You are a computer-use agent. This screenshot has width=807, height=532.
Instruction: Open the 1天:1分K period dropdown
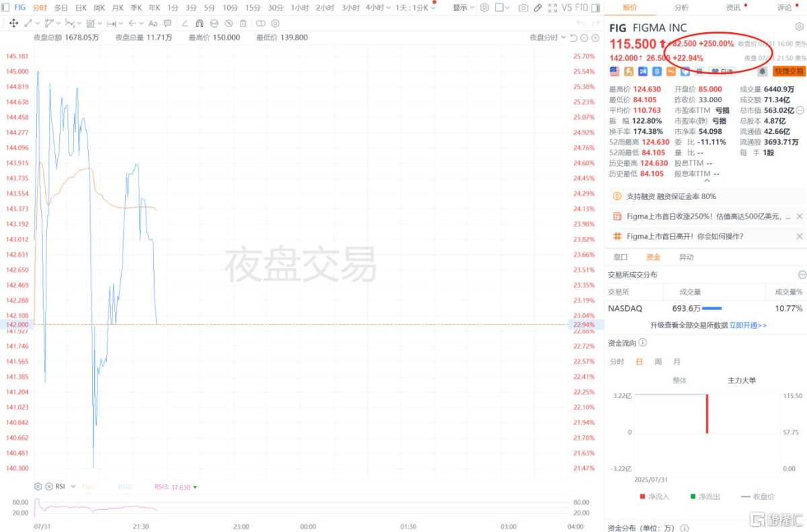[x=414, y=7]
